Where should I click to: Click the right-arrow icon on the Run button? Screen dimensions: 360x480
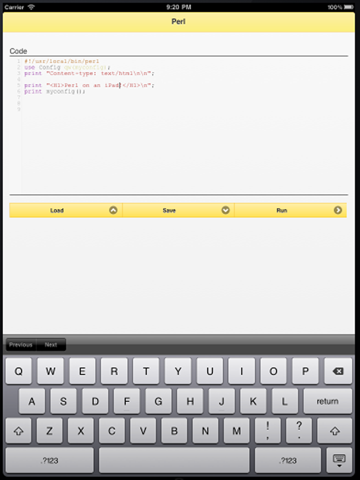pyautogui.click(x=338, y=210)
